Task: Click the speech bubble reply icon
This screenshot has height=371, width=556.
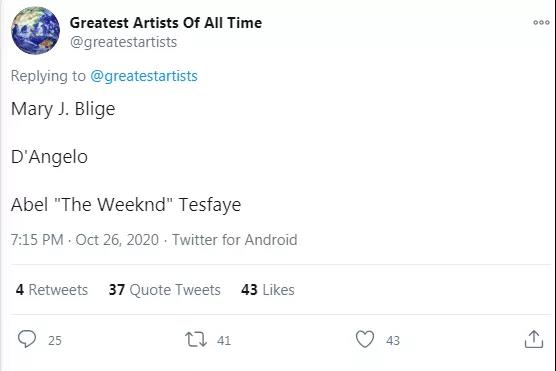Action: [27, 339]
